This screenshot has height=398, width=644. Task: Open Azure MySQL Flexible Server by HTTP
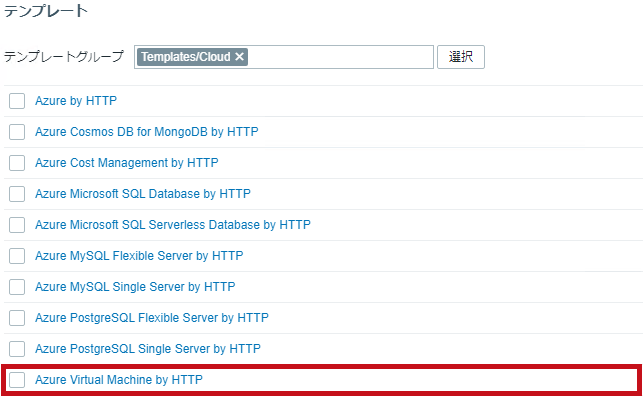tap(139, 256)
